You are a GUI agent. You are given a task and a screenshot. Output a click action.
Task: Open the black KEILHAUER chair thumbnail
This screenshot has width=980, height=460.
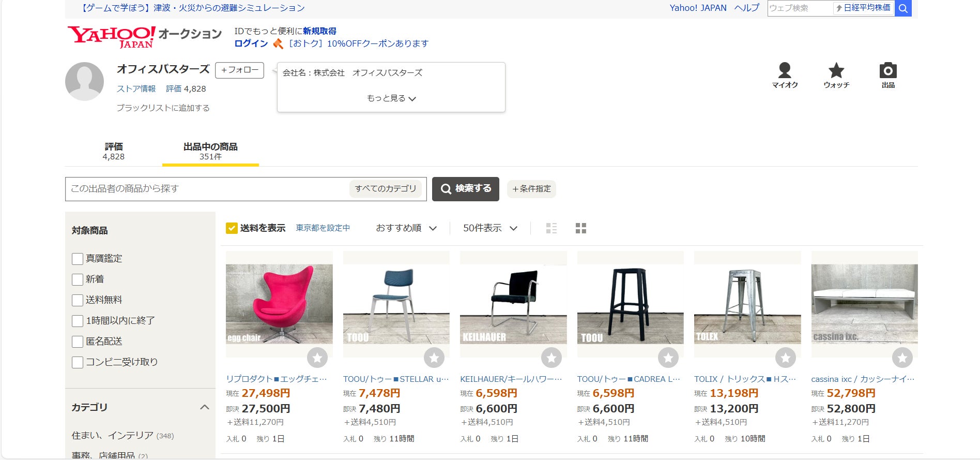pos(513,304)
